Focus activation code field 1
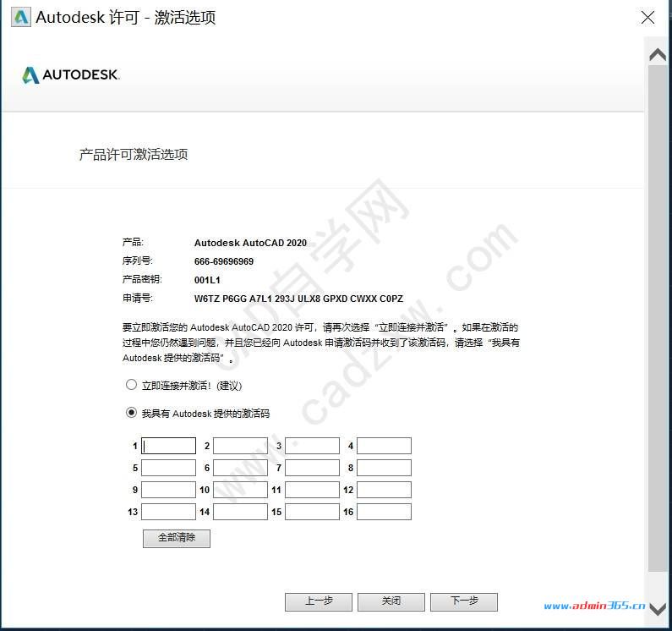Viewport: 672px width, 631px height. (168, 446)
